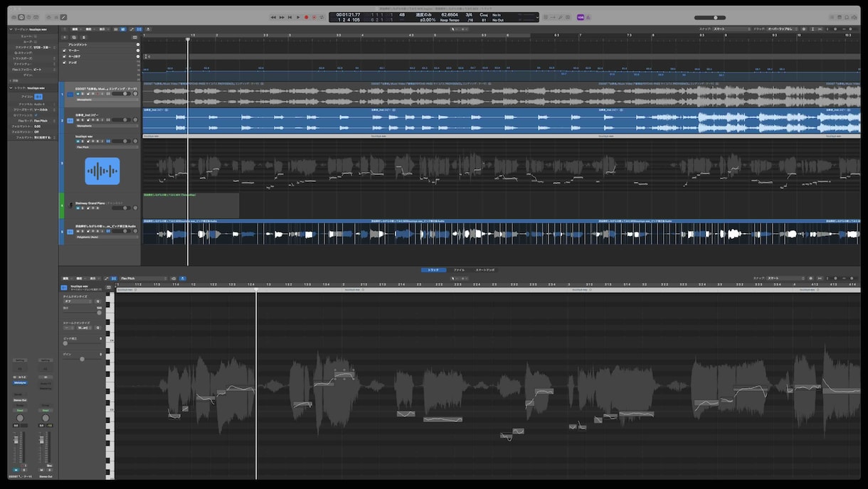Click the purple count-in button

point(581,17)
